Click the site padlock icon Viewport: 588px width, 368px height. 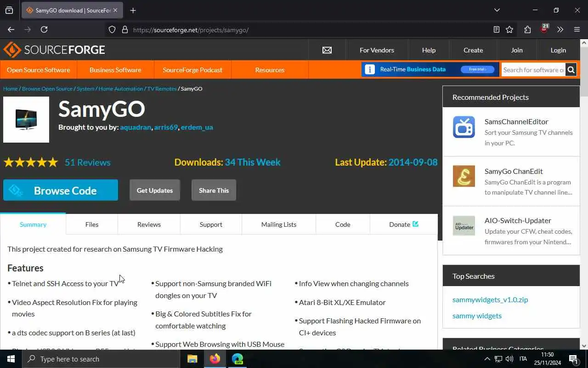coord(124,29)
